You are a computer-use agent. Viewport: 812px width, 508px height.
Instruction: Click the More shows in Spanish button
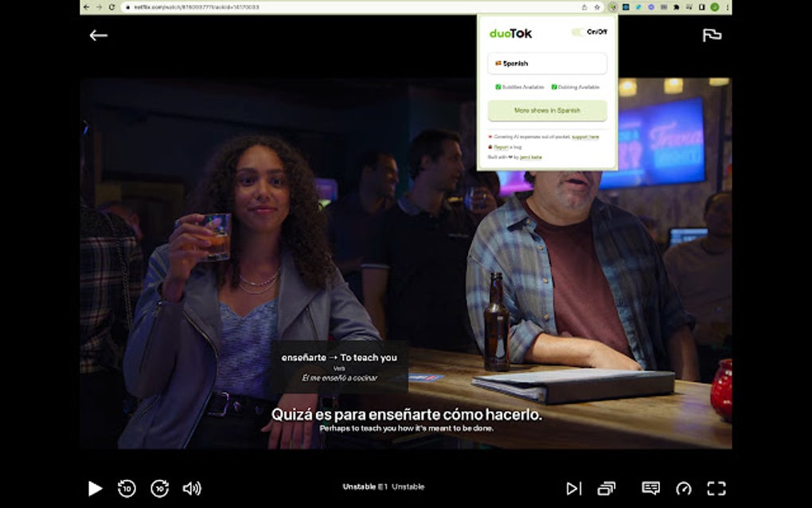pyautogui.click(x=547, y=110)
